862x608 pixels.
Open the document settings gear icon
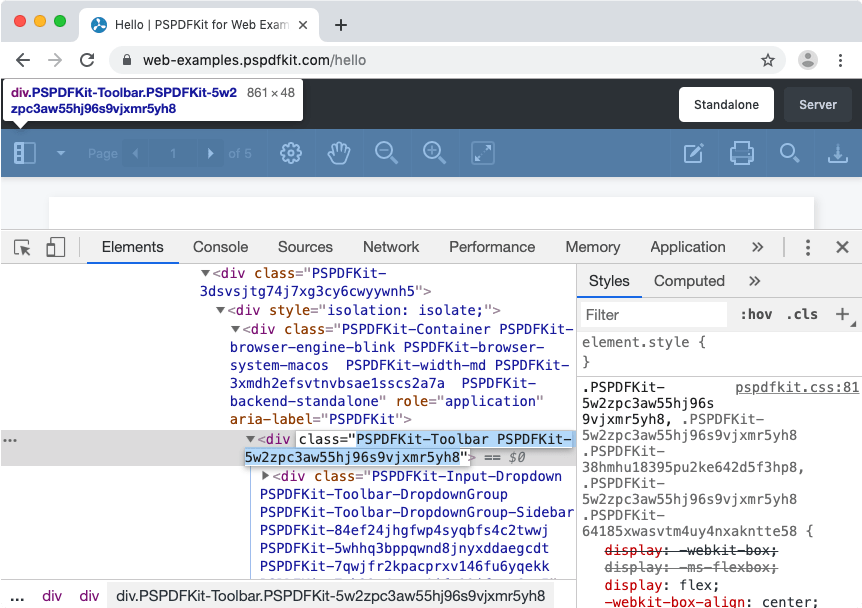[x=290, y=153]
